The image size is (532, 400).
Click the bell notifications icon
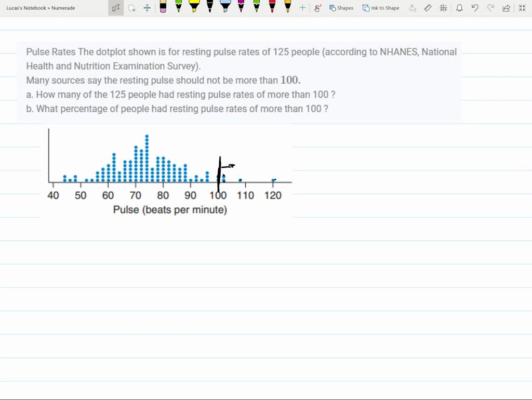(x=459, y=7)
